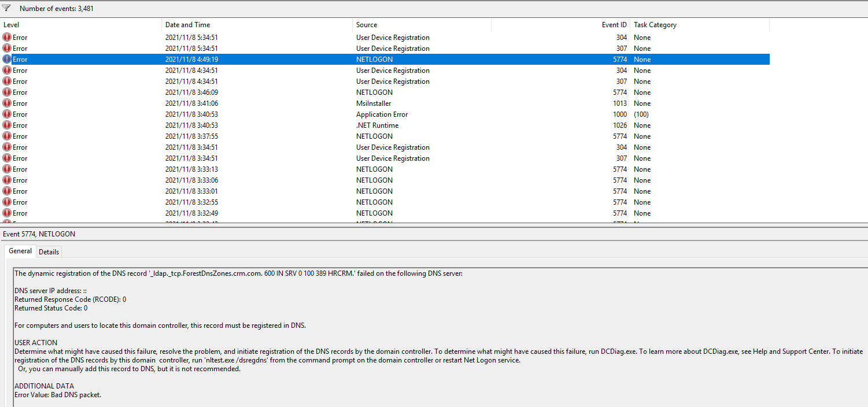The height and width of the screenshot is (407, 868).
Task: Click 'Returned Response Code (RCODE): 0' line
Action: [x=70, y=299]
